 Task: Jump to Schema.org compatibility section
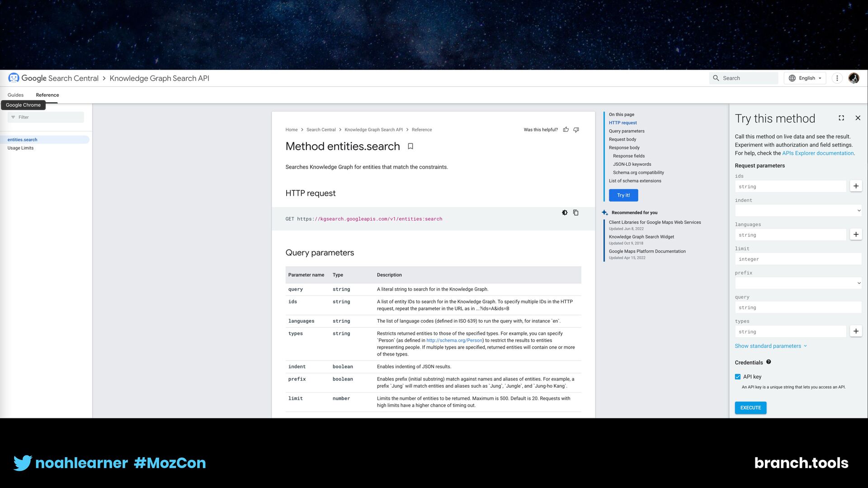tap(638, 173)
